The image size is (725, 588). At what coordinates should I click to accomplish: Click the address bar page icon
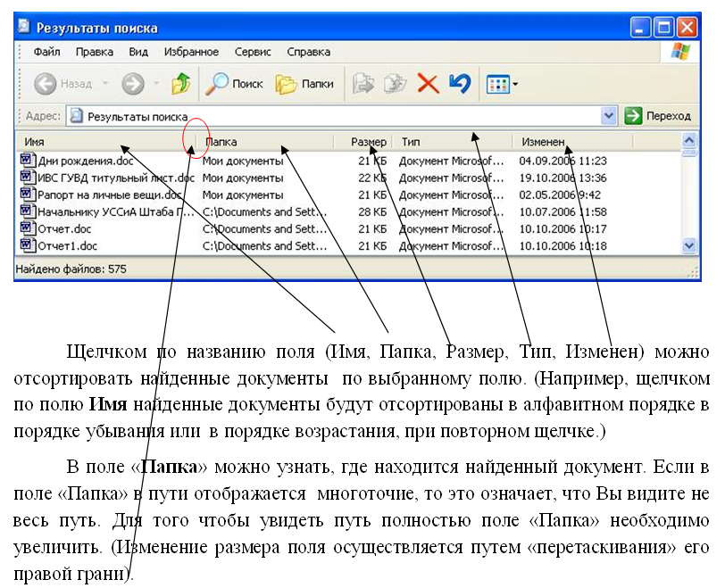pos(76,115)
